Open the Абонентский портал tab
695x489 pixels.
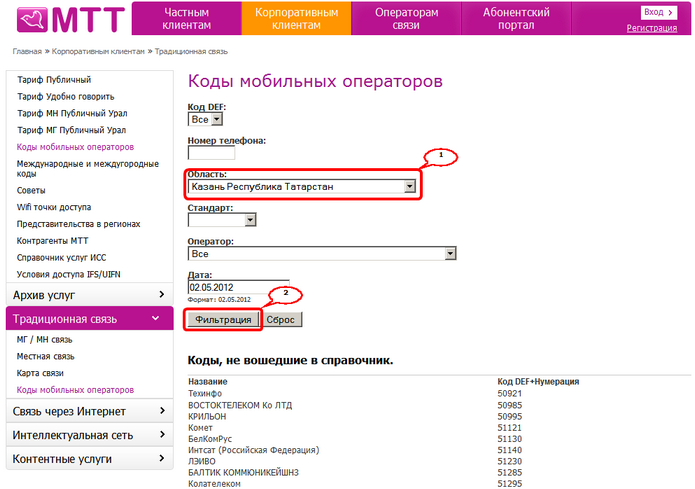(x=516, y=19)
